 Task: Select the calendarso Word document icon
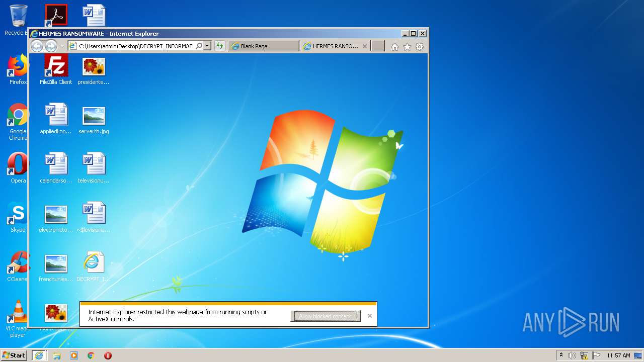pyautogui.click(x=56, y=168)
